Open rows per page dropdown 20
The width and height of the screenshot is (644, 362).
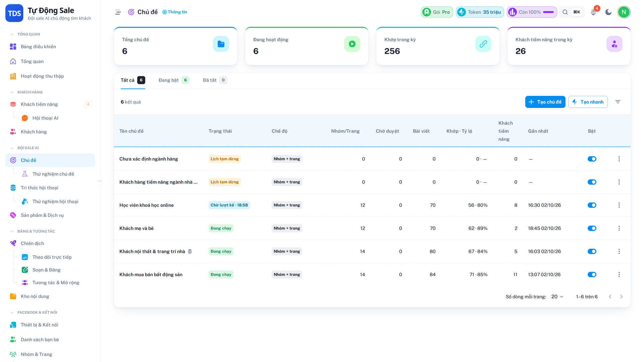tap(557, 297)
